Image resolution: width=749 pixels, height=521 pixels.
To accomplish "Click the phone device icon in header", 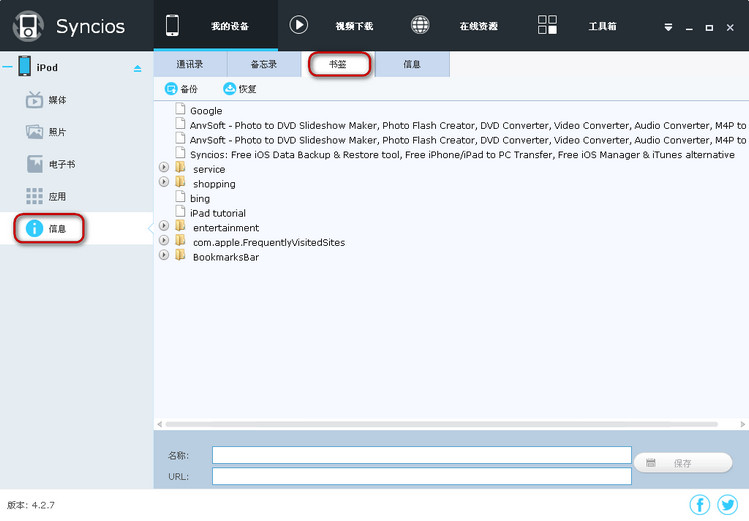I will pos(172,25).
